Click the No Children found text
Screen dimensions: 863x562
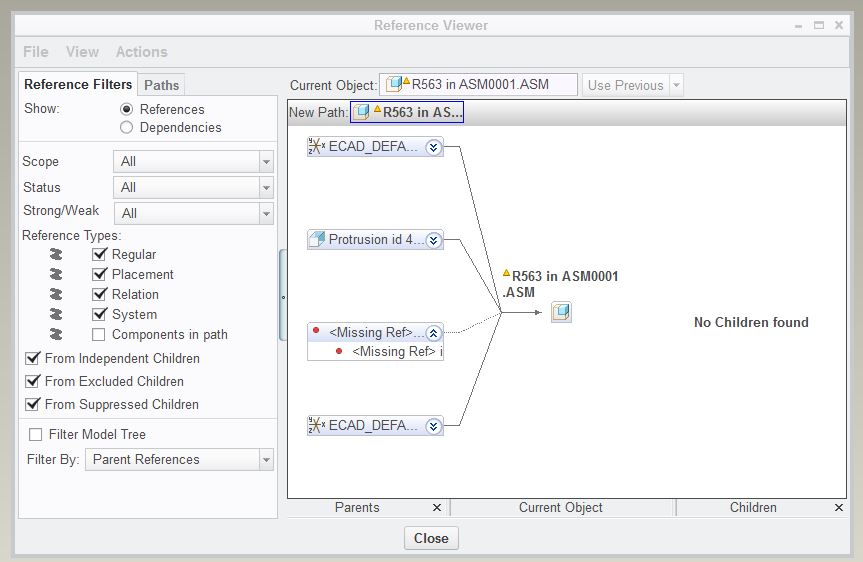[751, 323]
